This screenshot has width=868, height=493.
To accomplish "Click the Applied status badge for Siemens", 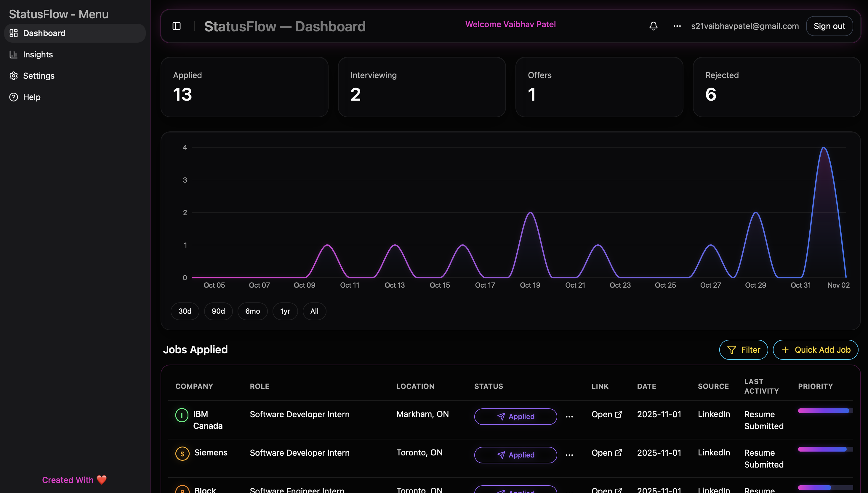I will coord(515,455).
